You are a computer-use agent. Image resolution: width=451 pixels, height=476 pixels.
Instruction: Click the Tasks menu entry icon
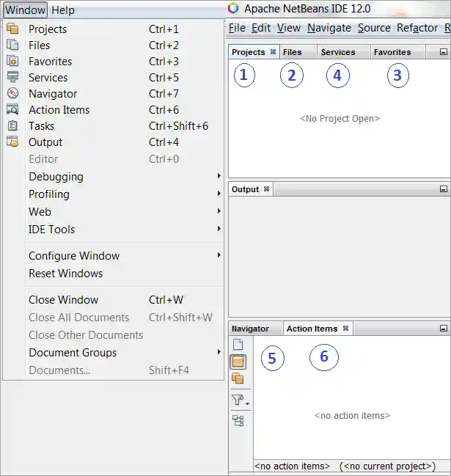tap(12, 125)
